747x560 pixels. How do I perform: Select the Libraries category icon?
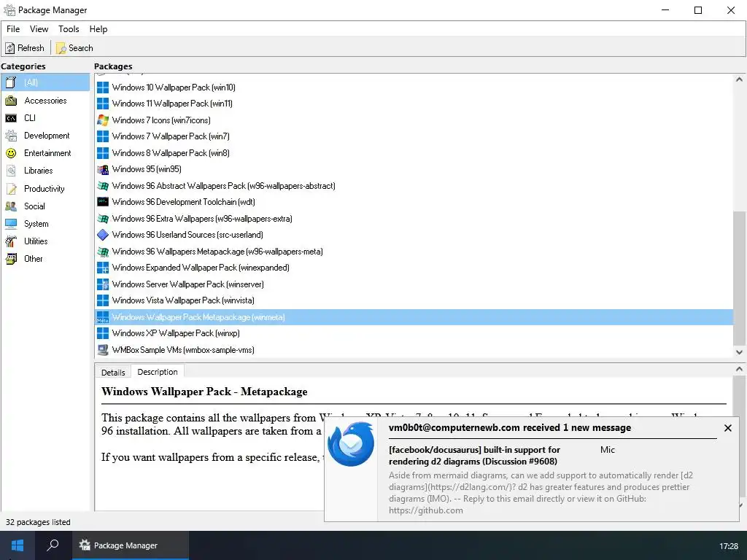pos(11,171)
